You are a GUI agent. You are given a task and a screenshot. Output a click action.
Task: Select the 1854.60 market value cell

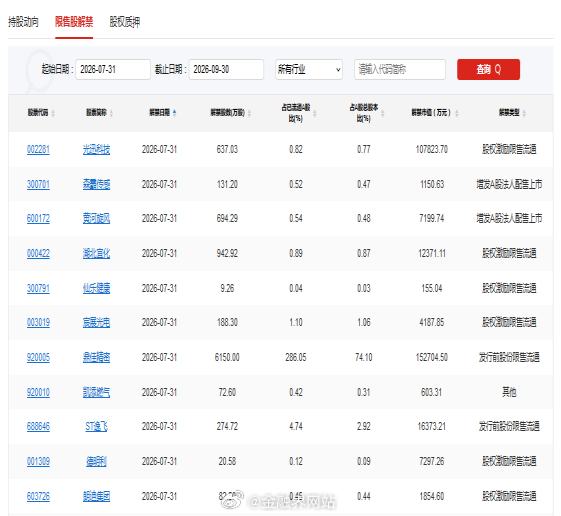tap(431, 497)
